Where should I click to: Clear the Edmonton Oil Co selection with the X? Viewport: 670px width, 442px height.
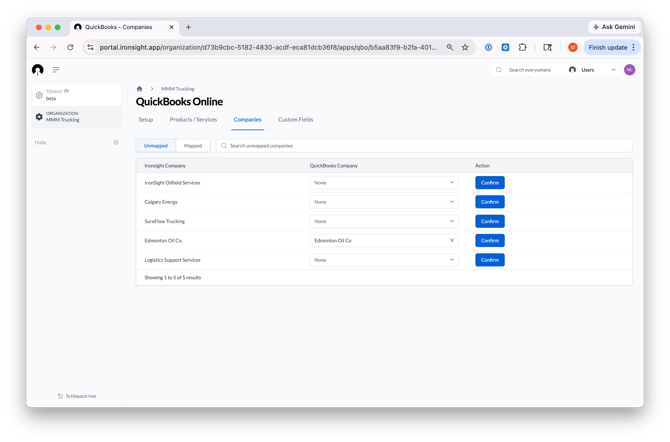(452, 240)
